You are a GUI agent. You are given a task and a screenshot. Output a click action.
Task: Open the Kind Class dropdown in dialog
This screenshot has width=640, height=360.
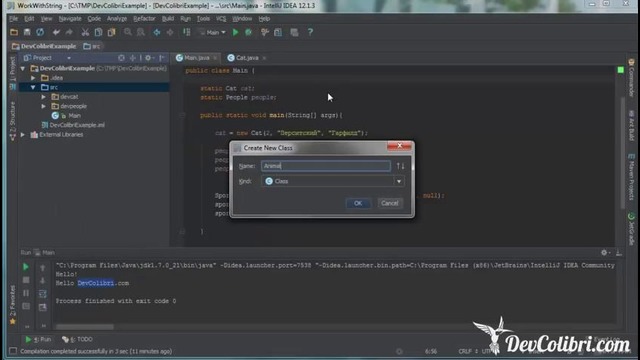tap(399, 181)
